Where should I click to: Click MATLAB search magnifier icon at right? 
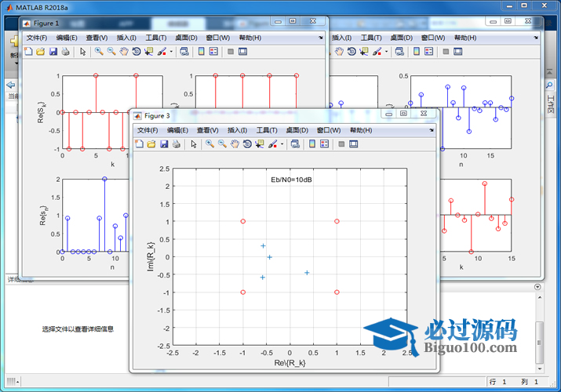pos(549,85)
